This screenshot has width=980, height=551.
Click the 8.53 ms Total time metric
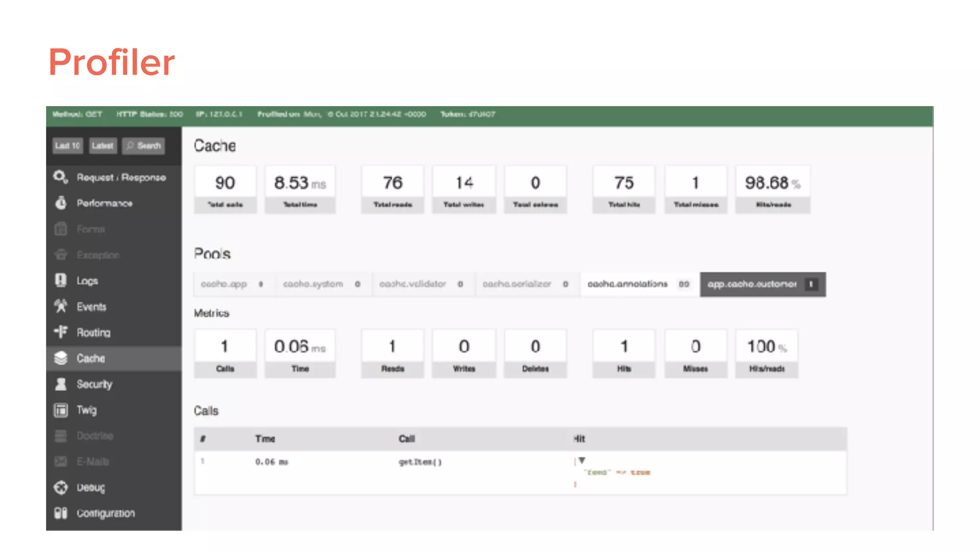[x=300, y=189]
